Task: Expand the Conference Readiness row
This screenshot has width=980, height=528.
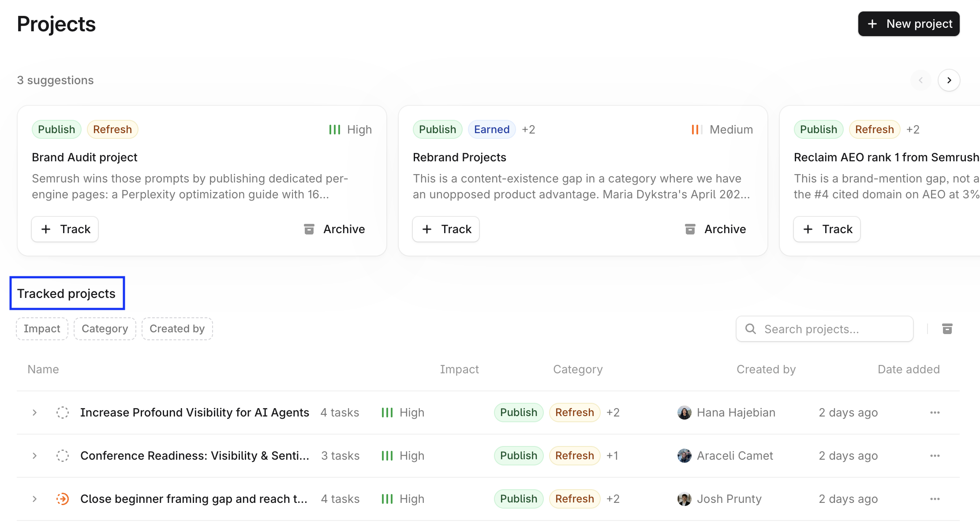Action: pyautogui.click(x=34, y=456)
